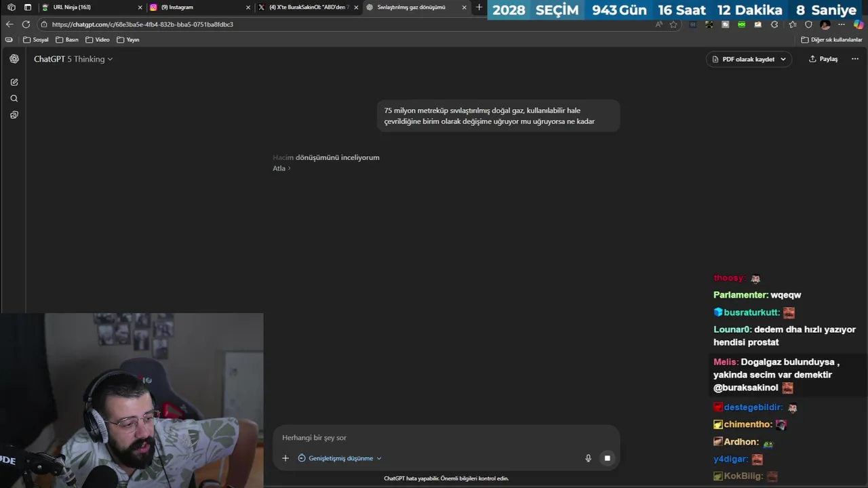Click the streamer webcam overlay
The height and width of the screenshot is (488, 868).
point(132,400)
